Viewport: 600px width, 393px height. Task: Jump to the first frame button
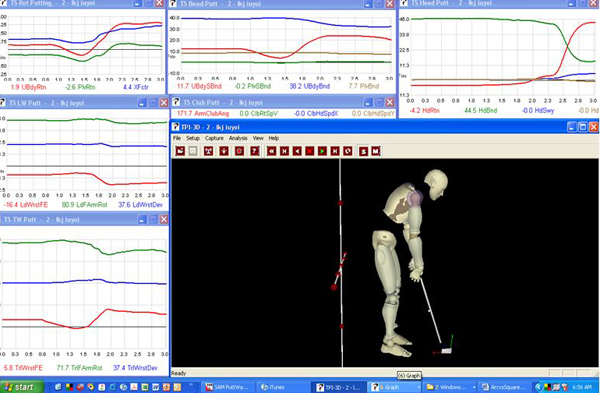[x=284, y=151]
